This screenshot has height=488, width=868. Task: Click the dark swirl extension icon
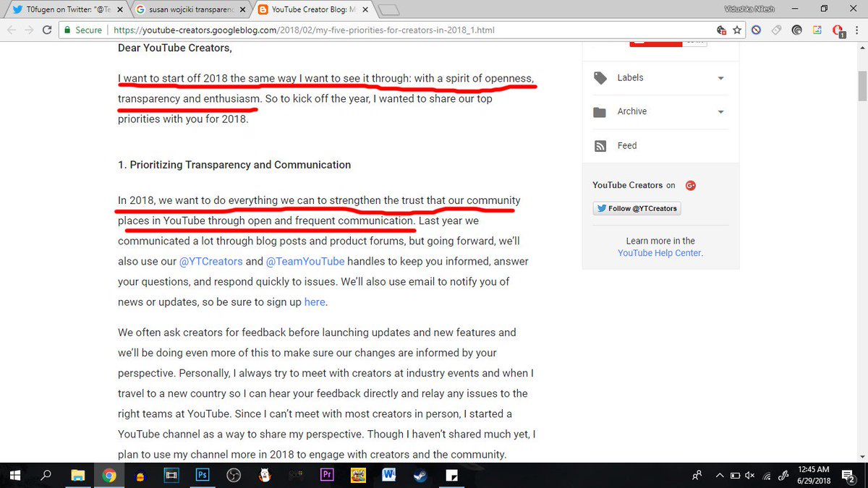click(x=797, y=30)
